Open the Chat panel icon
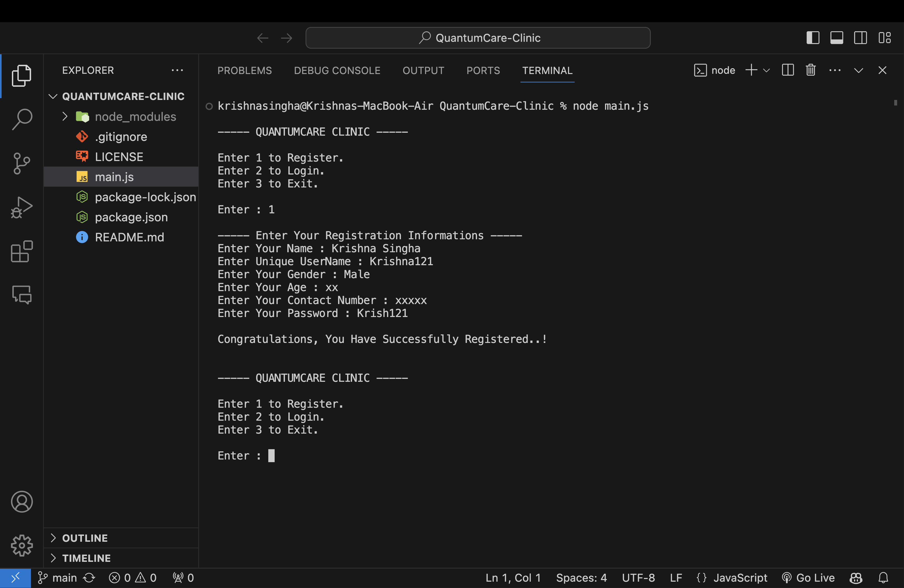Screen dimensions: 904x588 [x=22, y=294]
